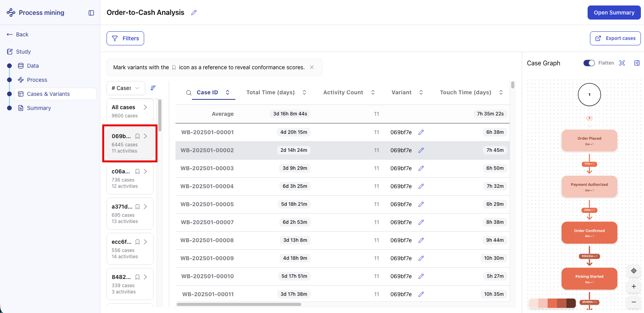Edit variant for case WB-202501-00004

(x=421, y=186)
